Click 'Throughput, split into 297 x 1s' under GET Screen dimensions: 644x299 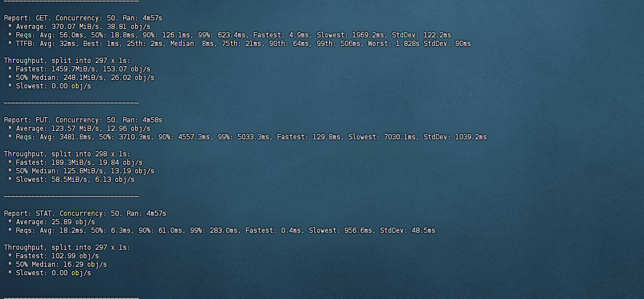[x=67, y=61]
